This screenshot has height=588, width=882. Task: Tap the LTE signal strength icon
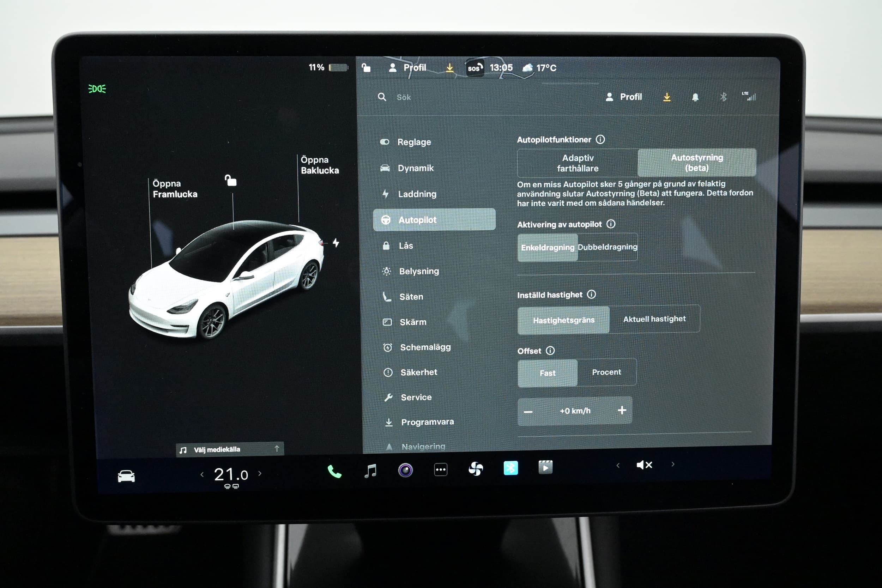tap(749, 96)
